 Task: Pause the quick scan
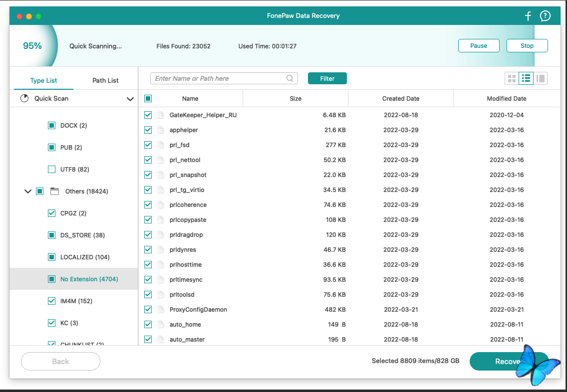(x=478, y=46)
